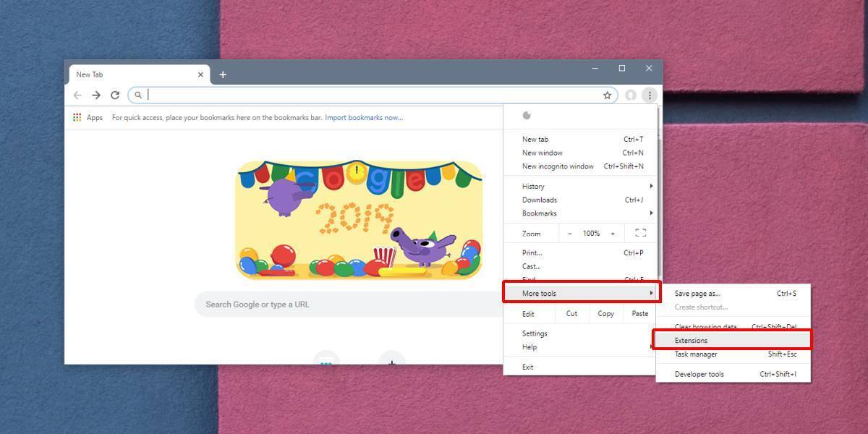868x434 pixels.
Task: Go forward using the forward arrow
Action: coord(95,95)
